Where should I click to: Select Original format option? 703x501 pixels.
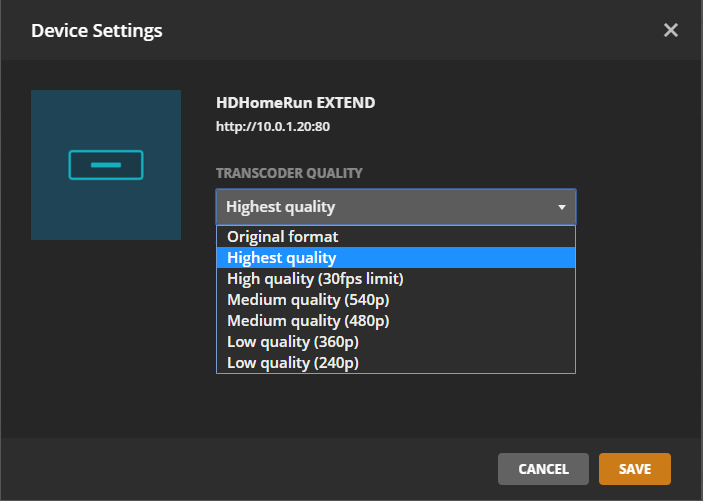(396, 236)
